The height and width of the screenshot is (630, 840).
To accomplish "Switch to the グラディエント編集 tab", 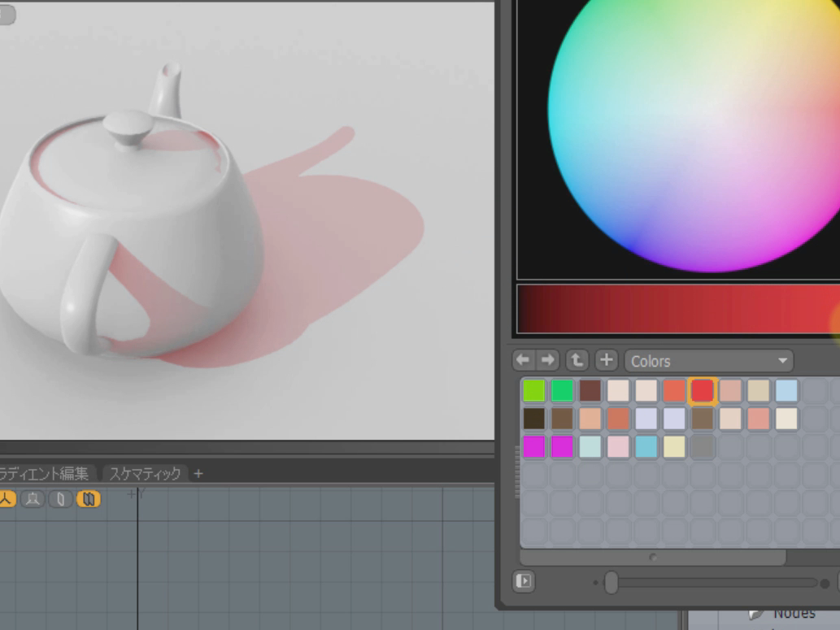I will pyautogui.click(x=45, y=473).
